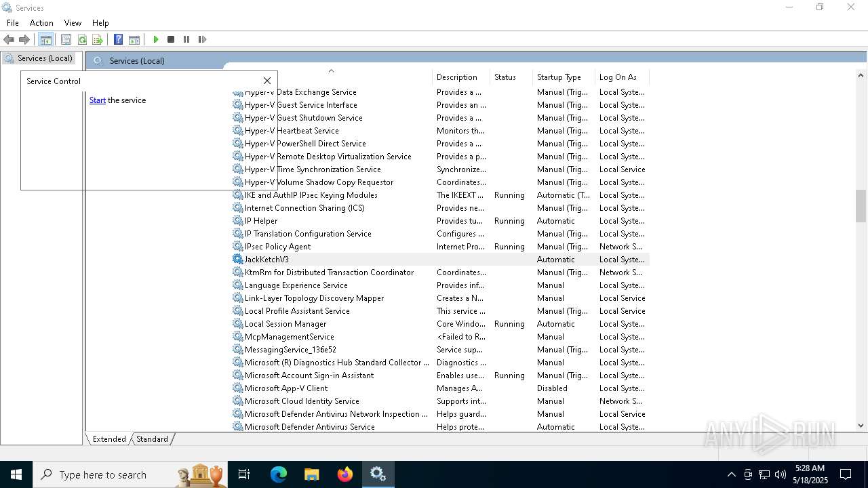Select Hyper-V Heartbeat Service row
The height and width of the screenshot is (488, 868).
(x=441, y=131)
